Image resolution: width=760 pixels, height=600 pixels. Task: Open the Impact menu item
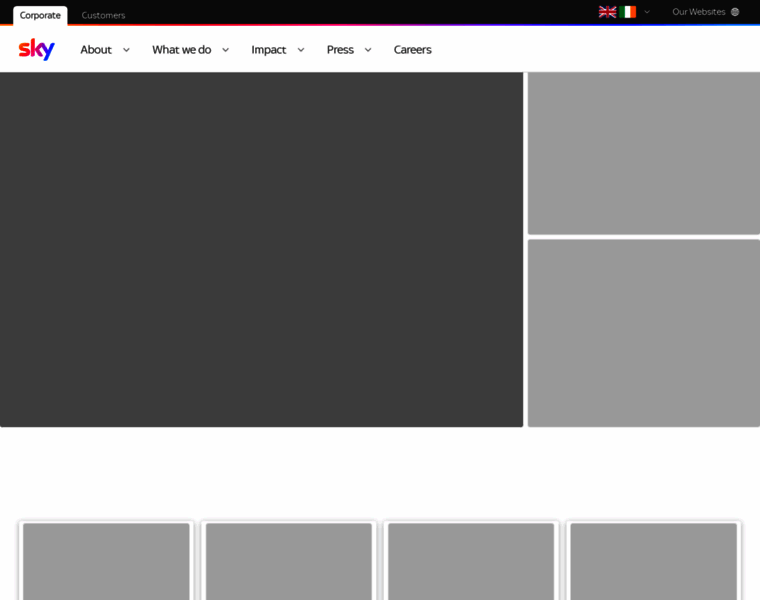269,50
